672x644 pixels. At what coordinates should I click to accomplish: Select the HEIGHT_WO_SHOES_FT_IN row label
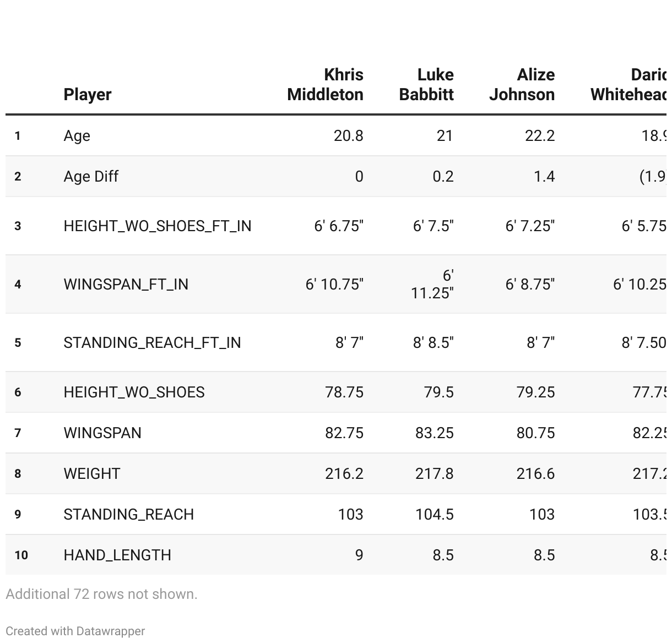[x=158, y=226]
